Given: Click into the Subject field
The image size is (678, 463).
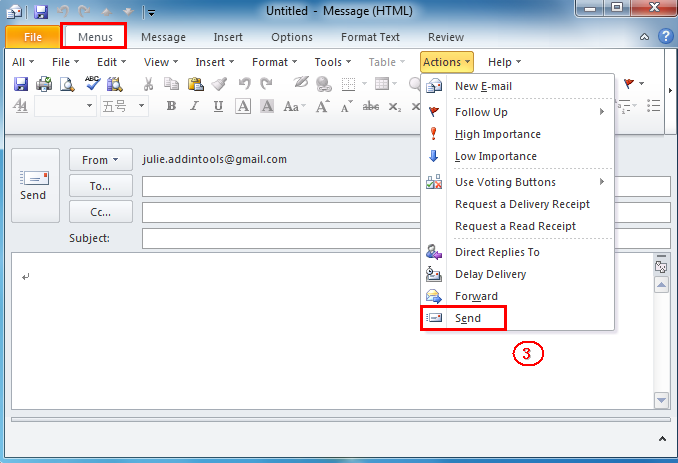Looking at the screenshot, I should coord(281,238).
